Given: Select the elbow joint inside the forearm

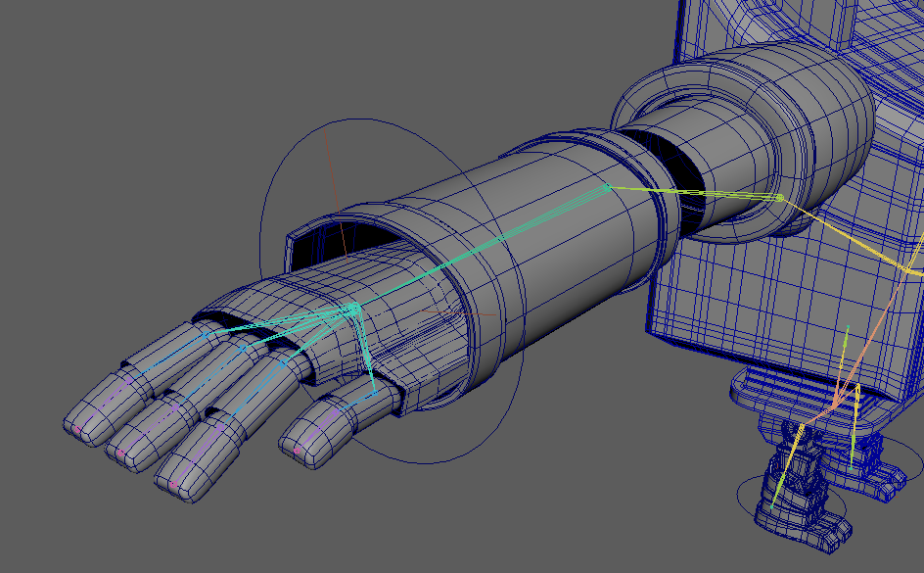Looking at the screenshot, I should point(607,187).
